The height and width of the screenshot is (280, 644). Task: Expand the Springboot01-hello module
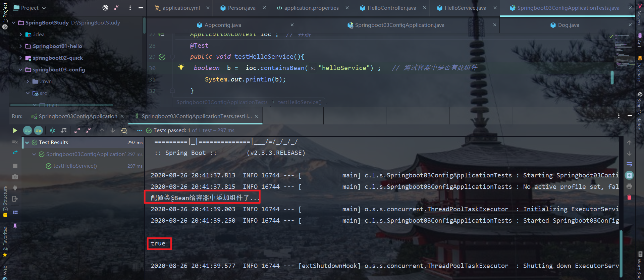point(21,46)
